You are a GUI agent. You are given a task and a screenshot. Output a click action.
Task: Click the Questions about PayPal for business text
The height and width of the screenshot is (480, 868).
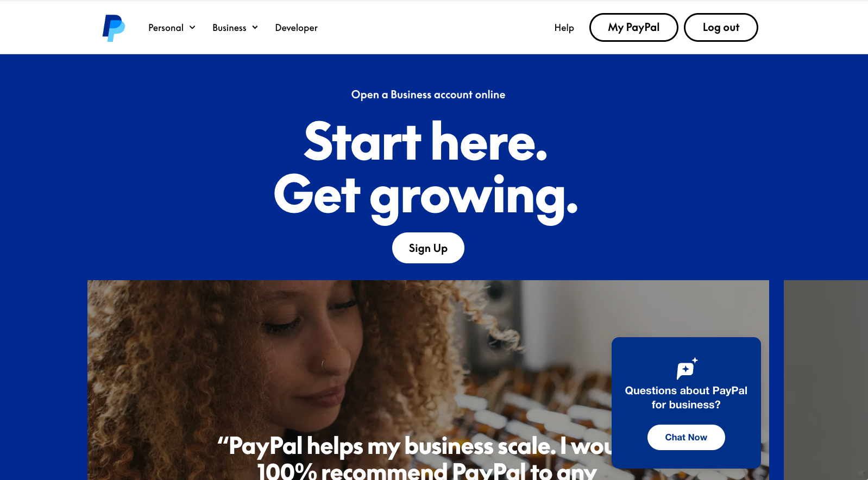tap(686, 397)
